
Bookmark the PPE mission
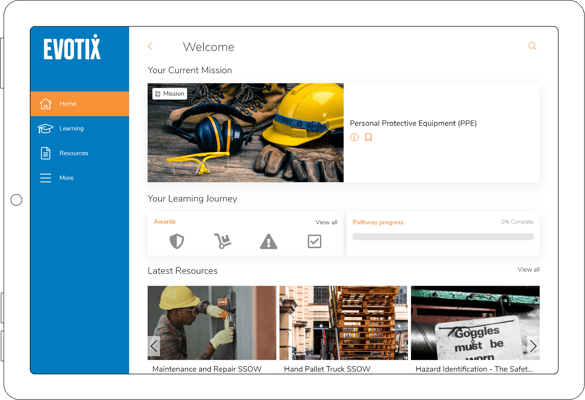point(368,137)
